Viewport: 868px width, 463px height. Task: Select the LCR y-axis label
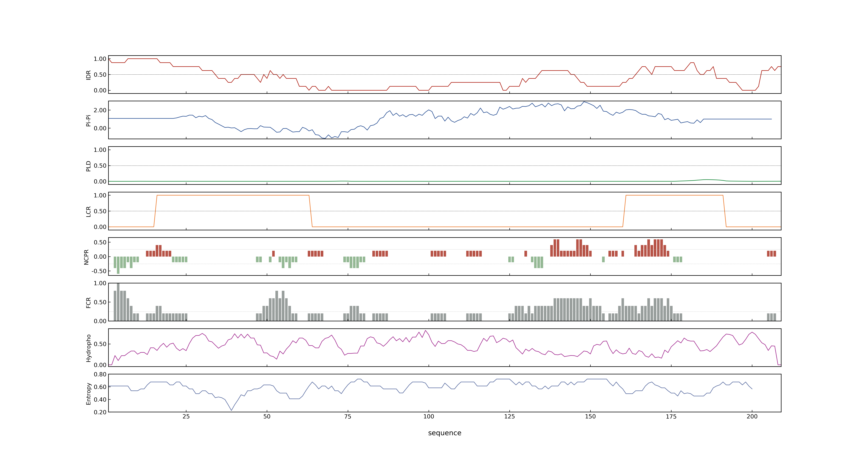(88, 211)
